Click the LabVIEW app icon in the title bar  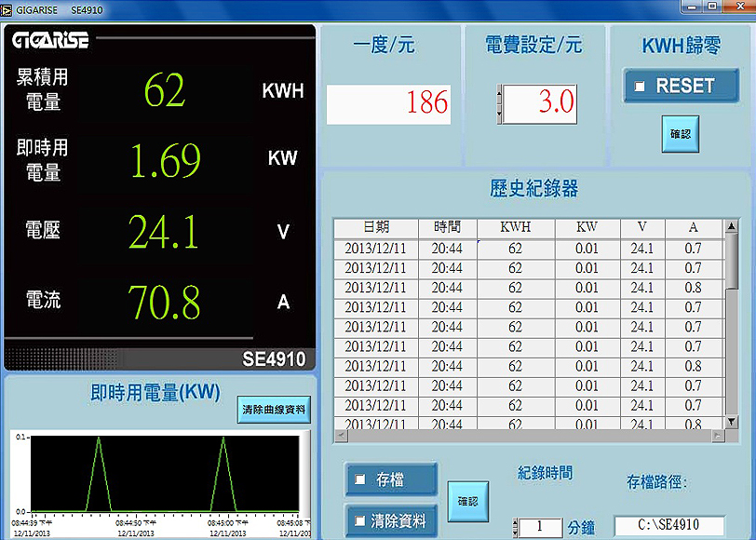(x=6, y=10)
